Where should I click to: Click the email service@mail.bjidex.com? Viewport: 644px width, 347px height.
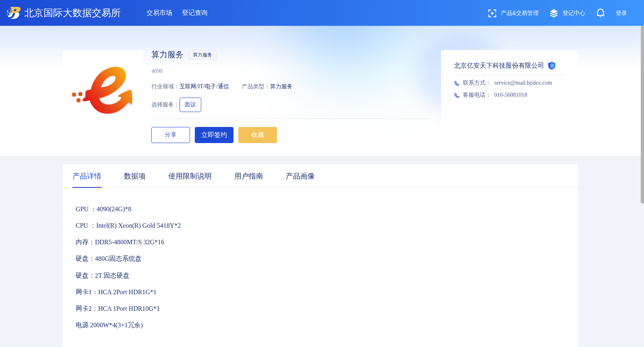pos(523,83)
